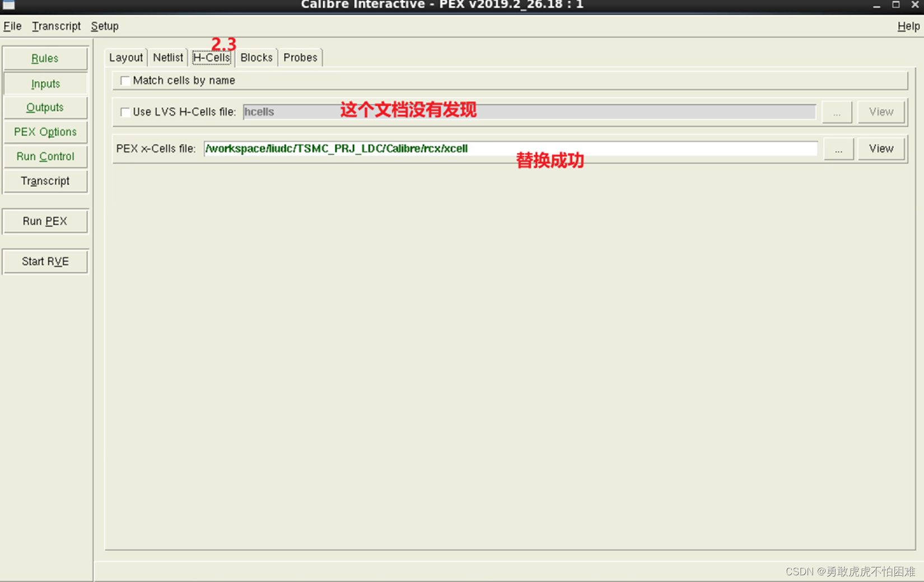The image size is (924, 582).
Task: Open the Transcript menu
Action: click(x=56, y=26)
